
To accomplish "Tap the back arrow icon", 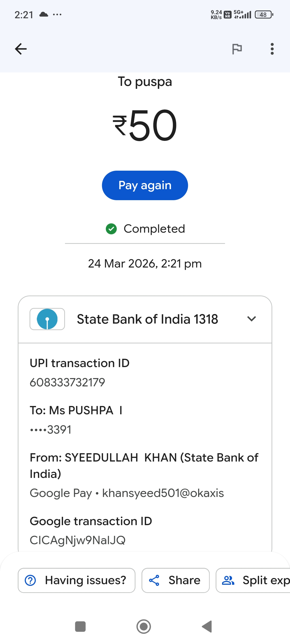I will [21, 49].
